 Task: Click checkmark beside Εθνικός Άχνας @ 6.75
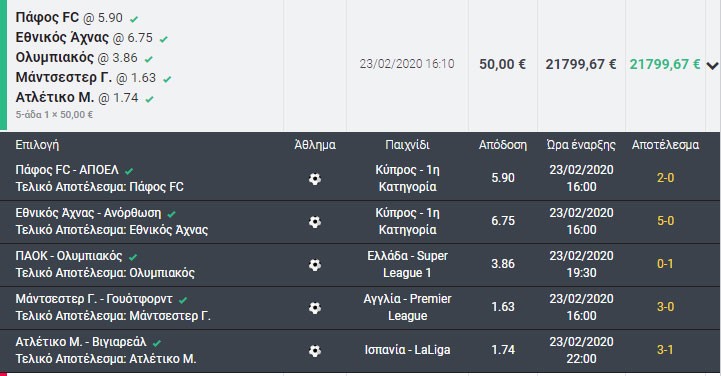click(x=164, y=40)
